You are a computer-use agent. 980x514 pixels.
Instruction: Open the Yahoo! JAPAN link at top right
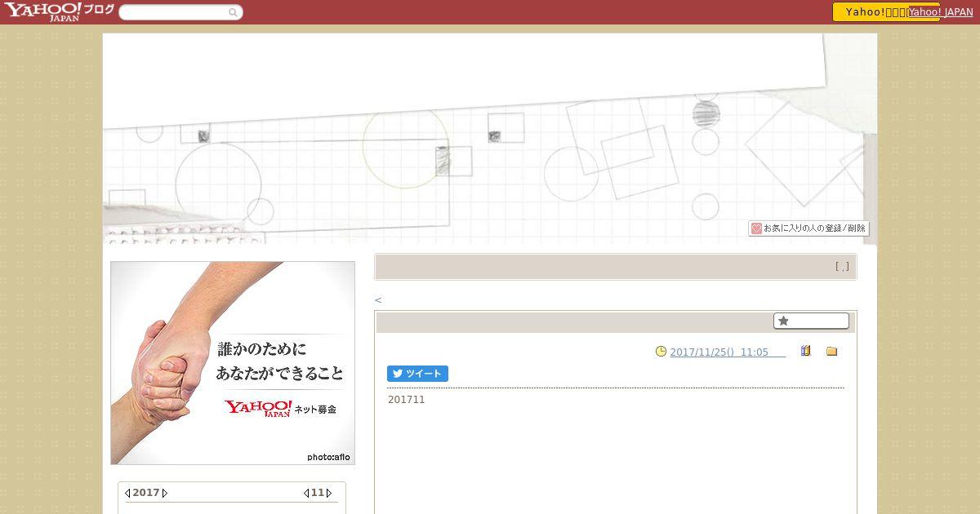pos(941,12)
